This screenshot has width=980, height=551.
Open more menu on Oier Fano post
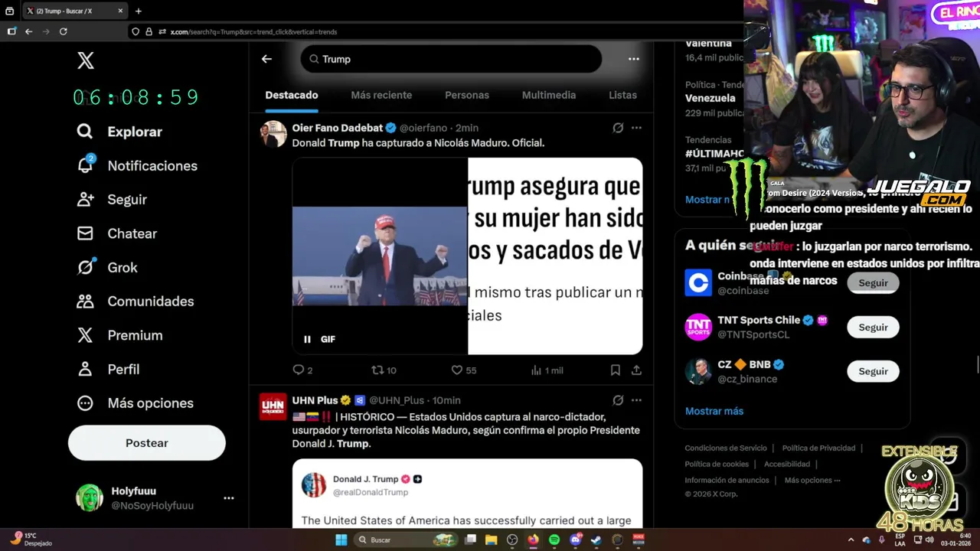coord(636,128)
